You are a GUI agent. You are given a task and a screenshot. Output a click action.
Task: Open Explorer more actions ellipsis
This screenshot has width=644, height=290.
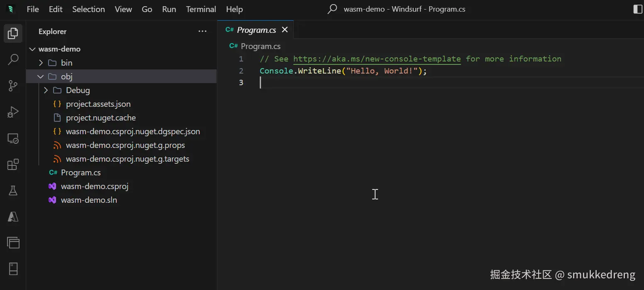pyautogui.click(x=202, y=31)
